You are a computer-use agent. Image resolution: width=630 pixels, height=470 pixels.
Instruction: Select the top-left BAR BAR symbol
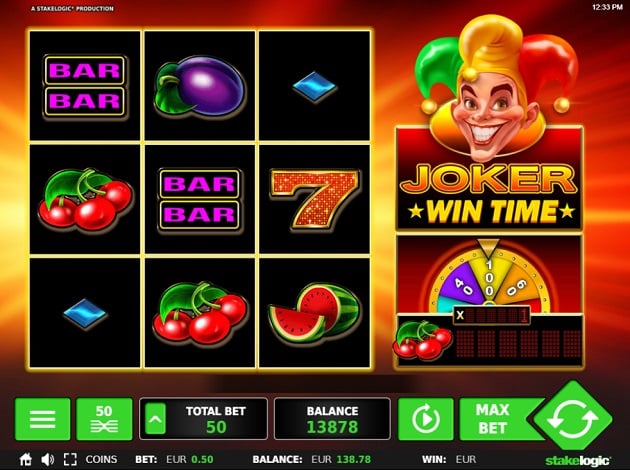coord(85,86)
